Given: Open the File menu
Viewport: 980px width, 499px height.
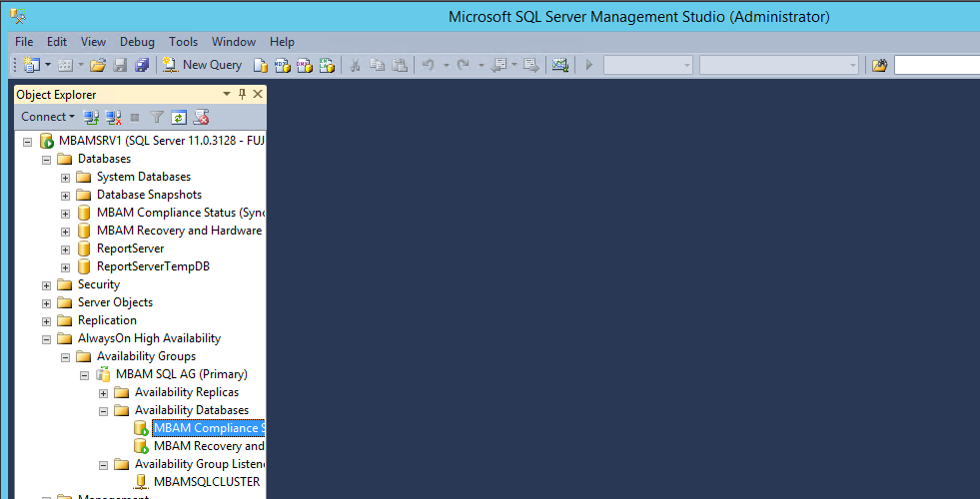Looking at the screenshot, I should tap(24, 42).
